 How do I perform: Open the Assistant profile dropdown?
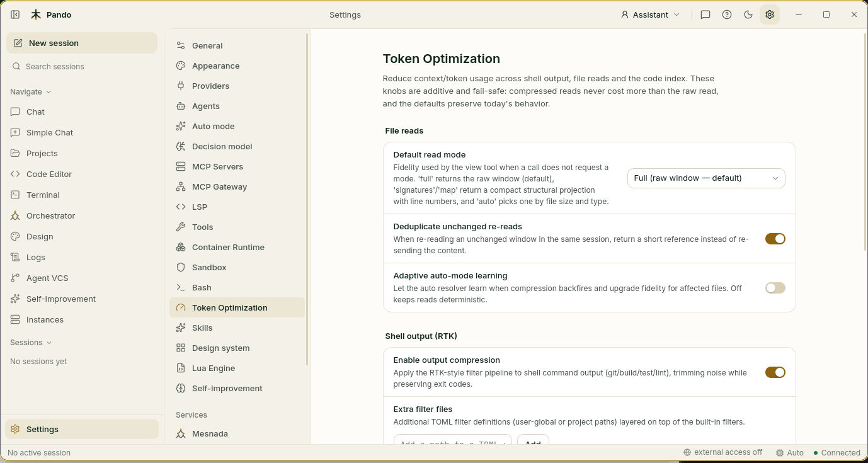[x=650, y=14]
